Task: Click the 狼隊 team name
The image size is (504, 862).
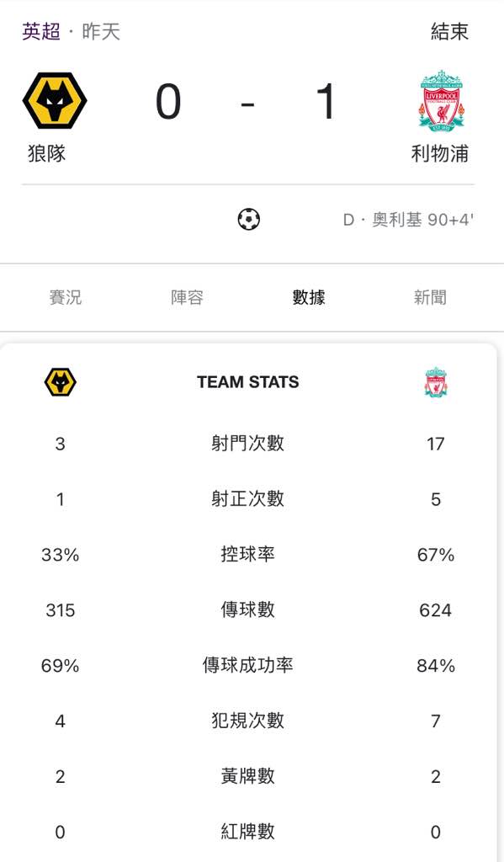Action: pos(47,153)
